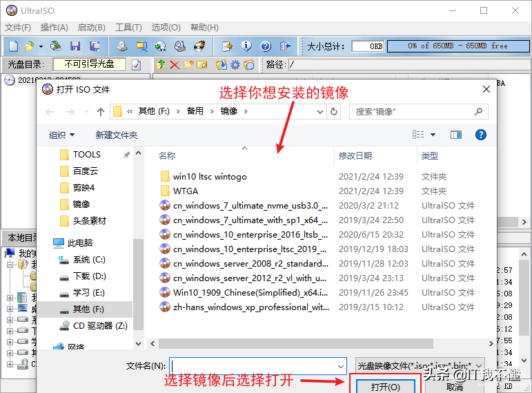Click the file list horizontal scrollbar
The width and height of the screenshot is (532, 393).
pos(295,344)
